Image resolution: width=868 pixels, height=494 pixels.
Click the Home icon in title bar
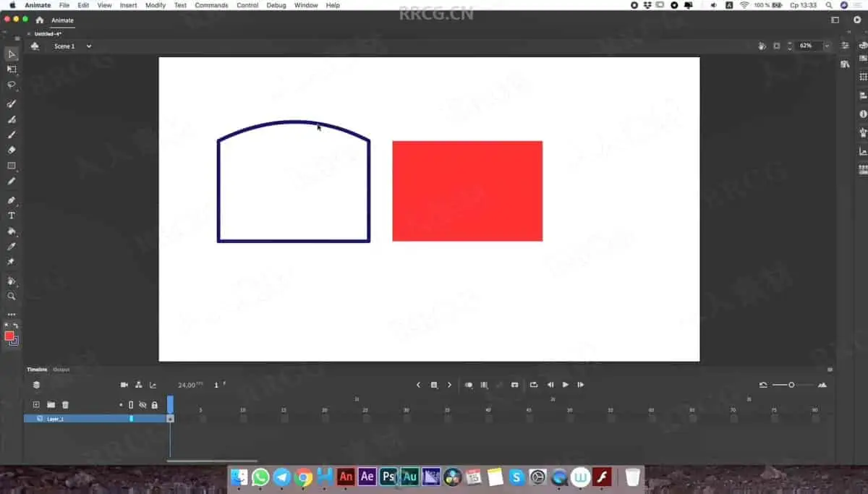click(39, 20)
